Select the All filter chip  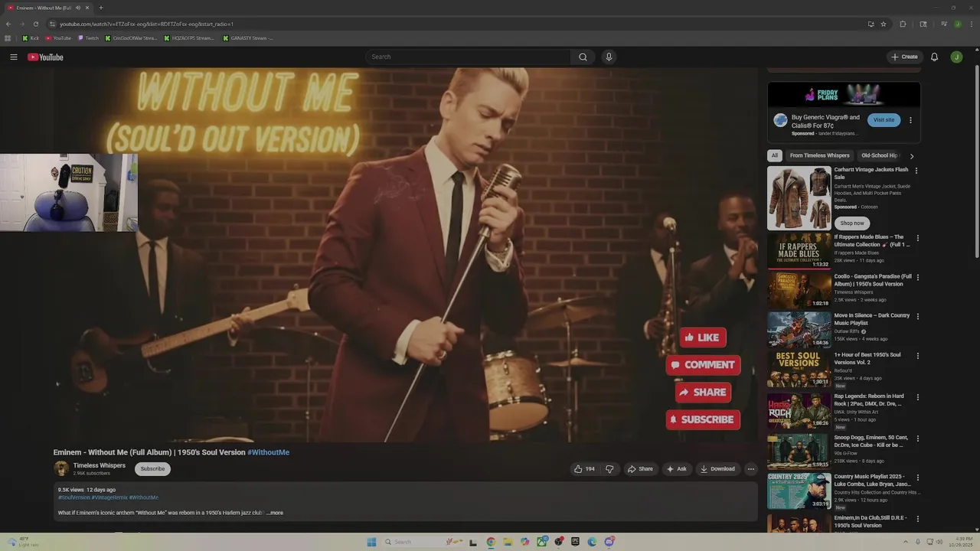(x=774, y=155)
